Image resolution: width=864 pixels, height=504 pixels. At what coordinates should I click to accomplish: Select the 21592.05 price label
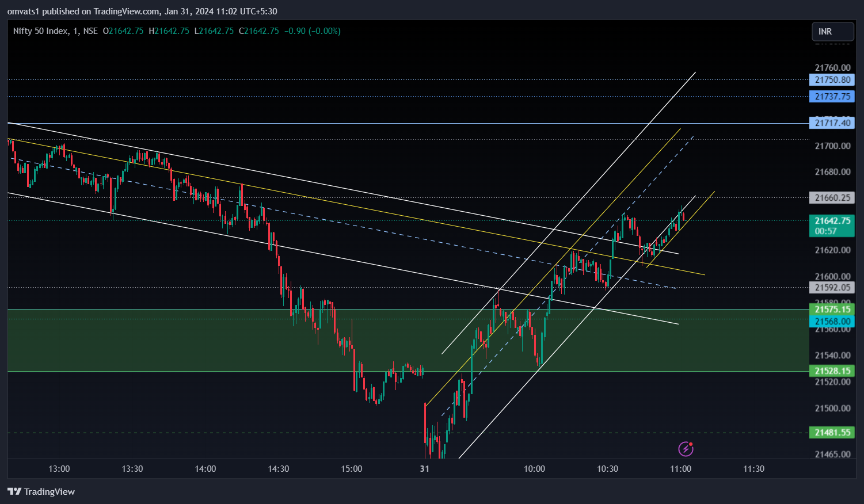[832, 288]
